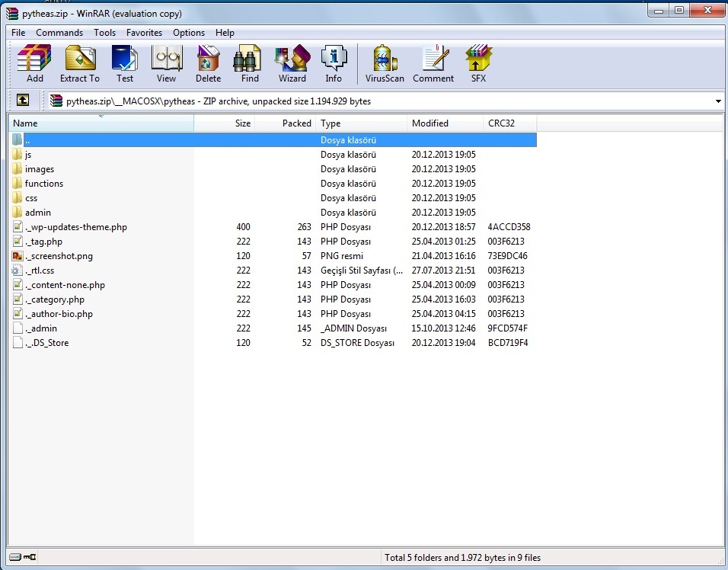Open the Options menu
Image resolution: width=728 pixels, height=570 pixels.
click(x=189, y=33)
